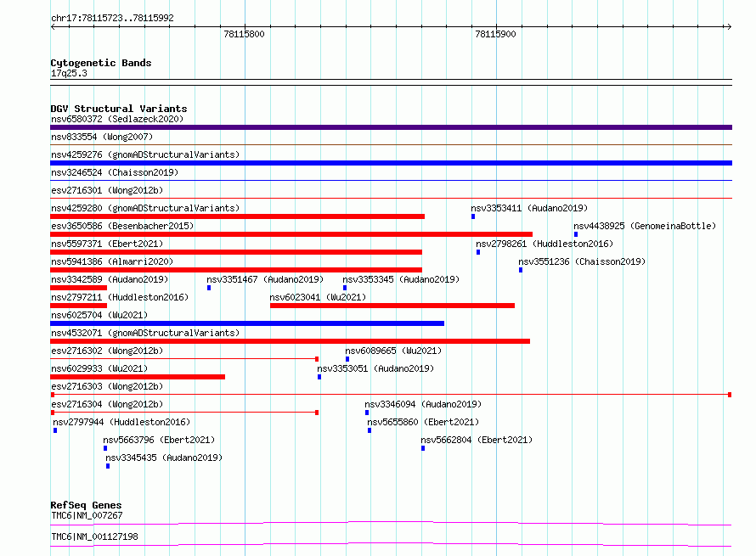Click the blue marker below nsv3353411
The image size is (756, 556).
[x=473, y=216]
